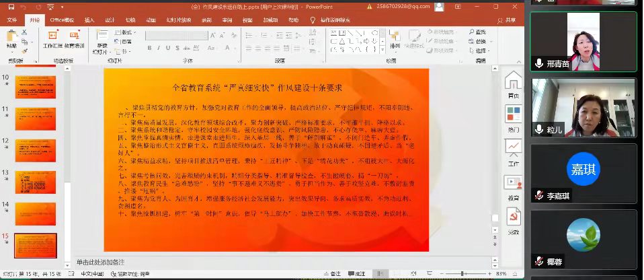Open the 教育培训 template

coord(75,39)
